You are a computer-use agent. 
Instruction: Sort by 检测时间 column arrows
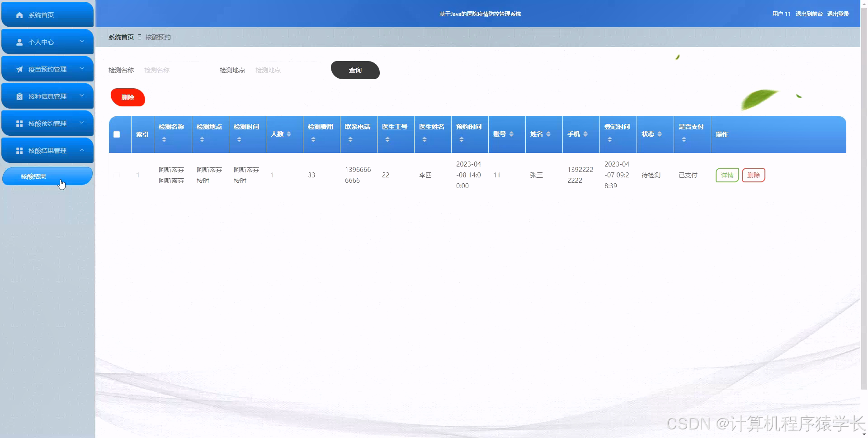[x=239, y=139]
